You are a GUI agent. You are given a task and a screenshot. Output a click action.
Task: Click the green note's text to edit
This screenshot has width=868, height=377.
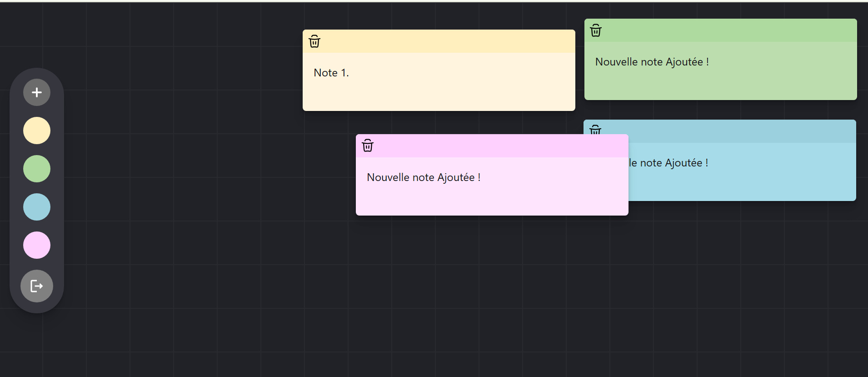[652, 62]
